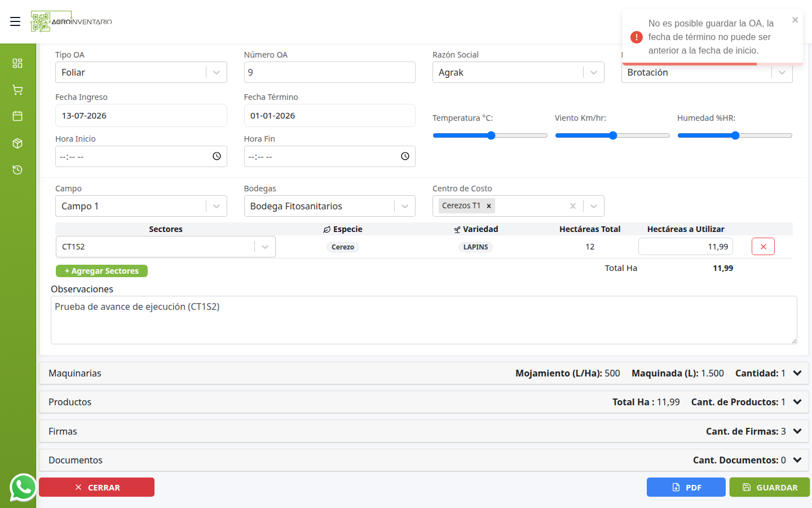Open the dashboard grid icon in sidebar
Viewport: 812px width, 508px height.
click(x=17, y=63)
